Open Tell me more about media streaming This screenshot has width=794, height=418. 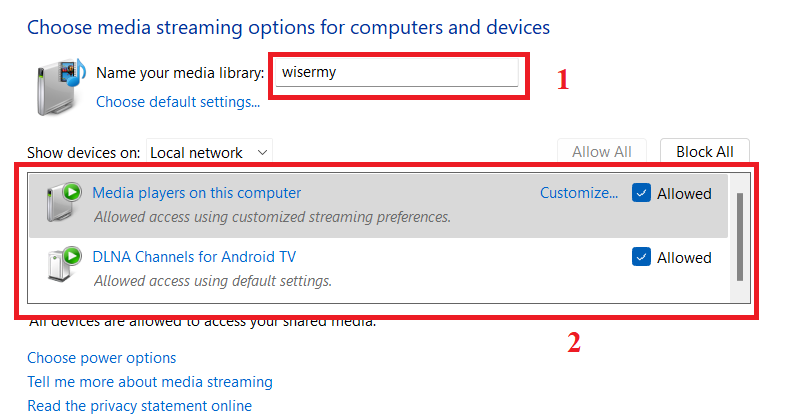pos(149,382)
